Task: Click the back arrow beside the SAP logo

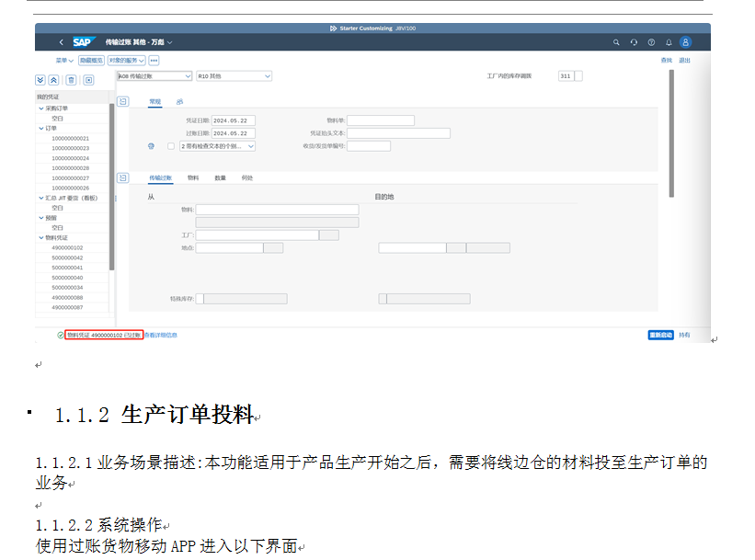Action: click(61, 42)
